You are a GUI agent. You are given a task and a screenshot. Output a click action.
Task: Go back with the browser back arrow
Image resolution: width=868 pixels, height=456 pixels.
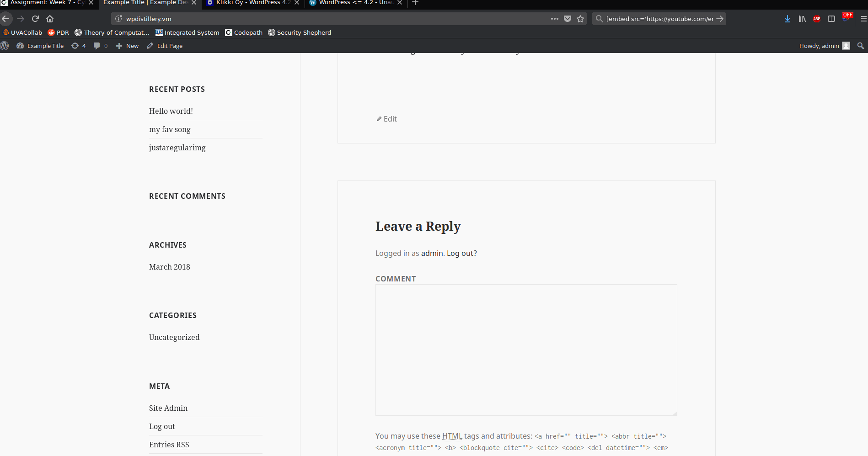[x=5, y=19]
